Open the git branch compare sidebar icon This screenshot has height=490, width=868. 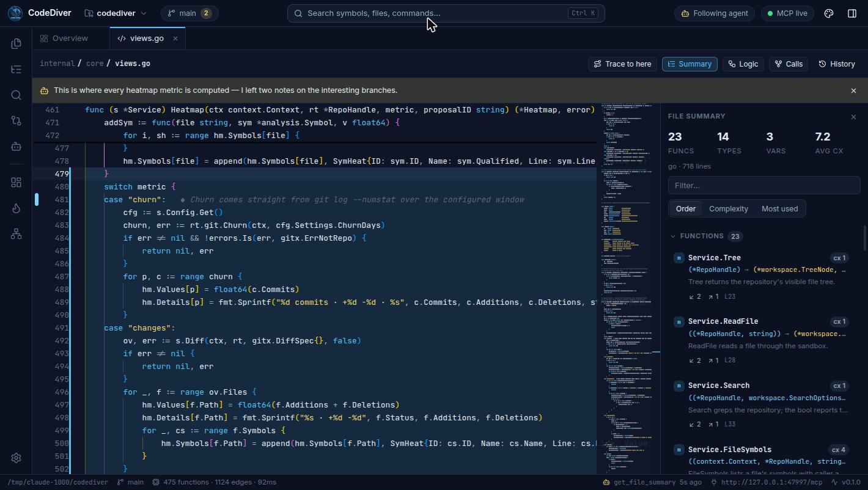click(16, 120)
